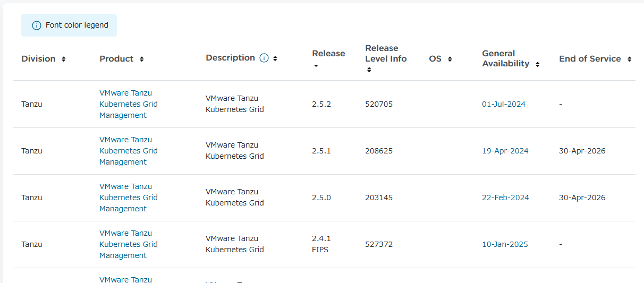Open the Font color legend button
Image resolution: width=644 pixels, height=283 pixels.
[x=69, y=25]
